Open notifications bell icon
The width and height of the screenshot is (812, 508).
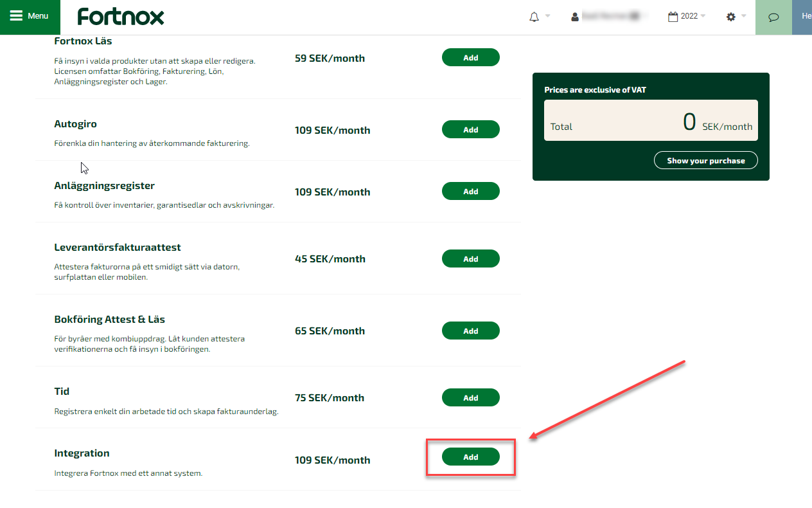534,17
